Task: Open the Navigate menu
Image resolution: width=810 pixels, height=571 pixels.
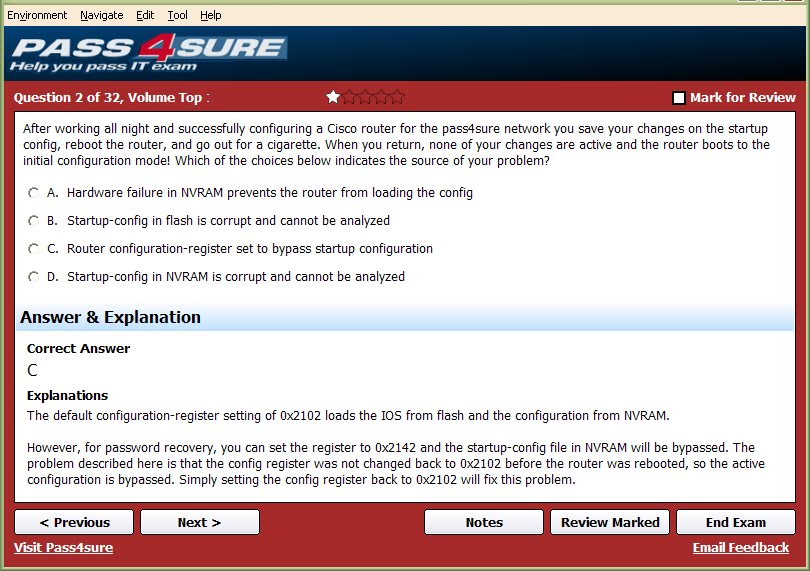Action: point(102,15)
